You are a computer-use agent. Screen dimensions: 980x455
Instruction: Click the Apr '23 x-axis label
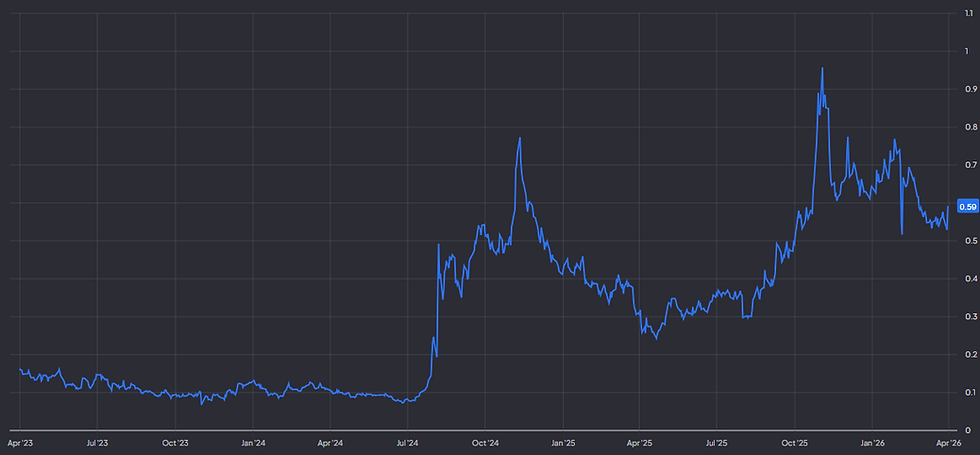20,443
